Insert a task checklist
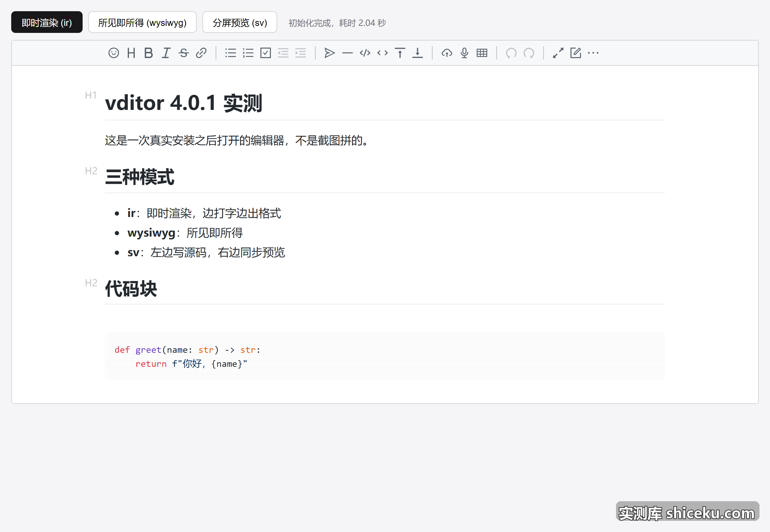 pos(266,53)
